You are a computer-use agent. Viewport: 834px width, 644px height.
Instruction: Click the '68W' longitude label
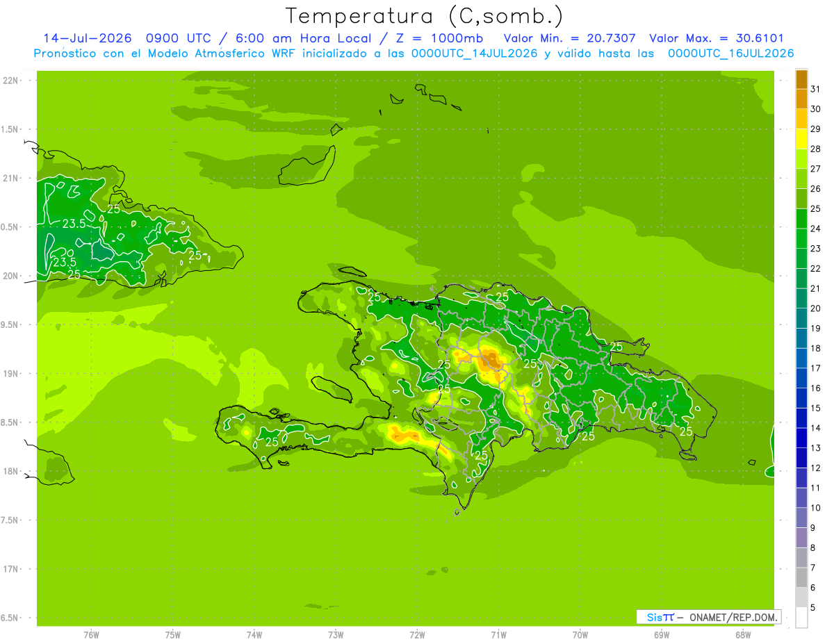pos(743,634)
